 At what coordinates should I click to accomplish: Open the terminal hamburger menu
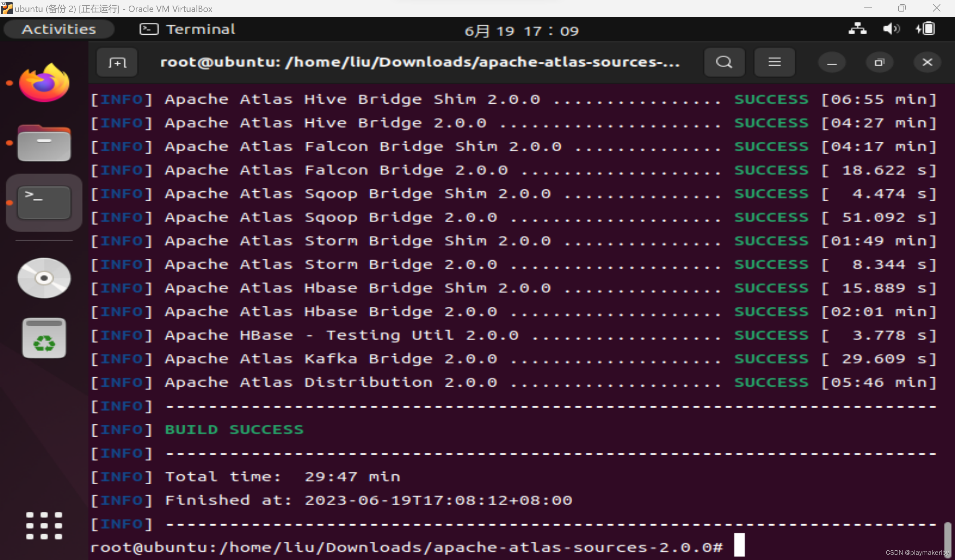(x=774, y=62)
